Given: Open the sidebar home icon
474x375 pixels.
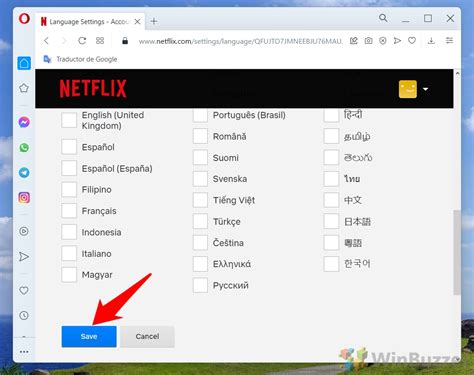Looking at the screenshot, I should click(24, 63).
